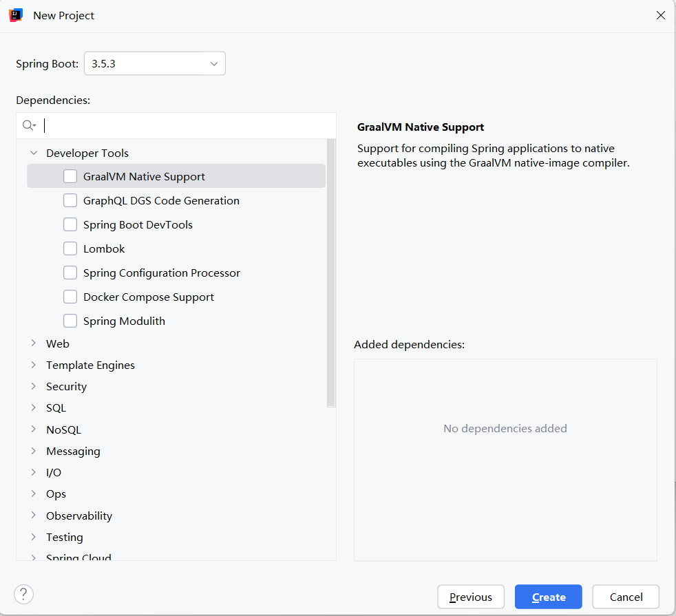Tick the Spring Boot DevTools checkbox

point(70,224)
